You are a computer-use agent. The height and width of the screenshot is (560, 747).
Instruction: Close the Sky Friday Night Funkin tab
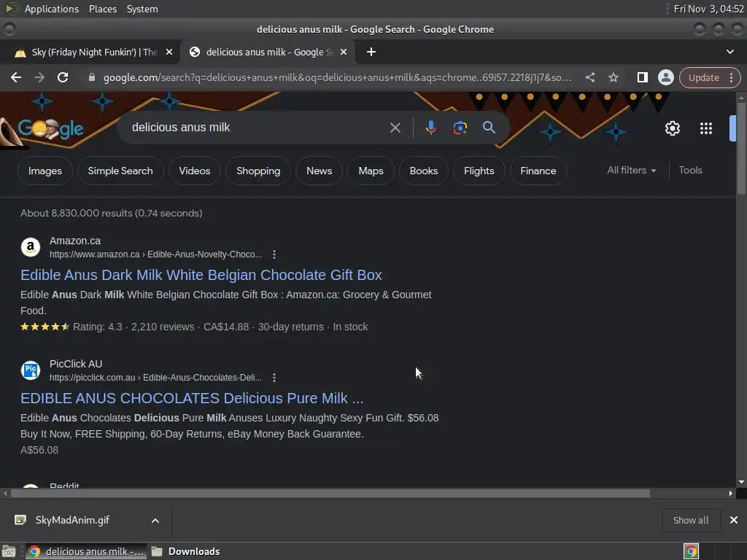(169, 52)
